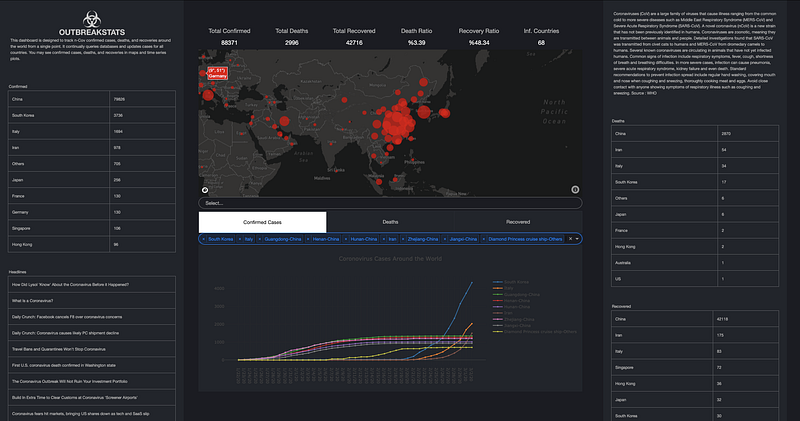Image resolution: width=800 pixels, height=421 pixels.
Task: Remove the South Korea tag
Action: (x=204, y=239)
